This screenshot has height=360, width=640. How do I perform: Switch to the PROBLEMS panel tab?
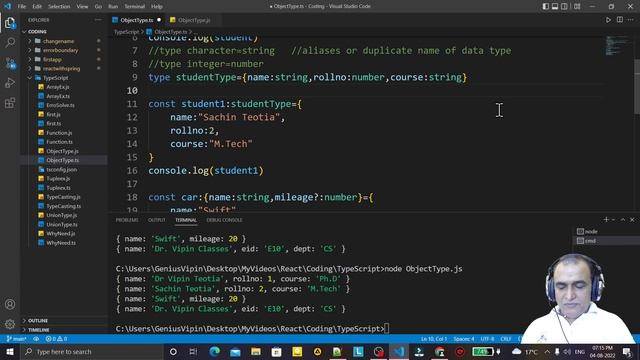coord(127,220)
